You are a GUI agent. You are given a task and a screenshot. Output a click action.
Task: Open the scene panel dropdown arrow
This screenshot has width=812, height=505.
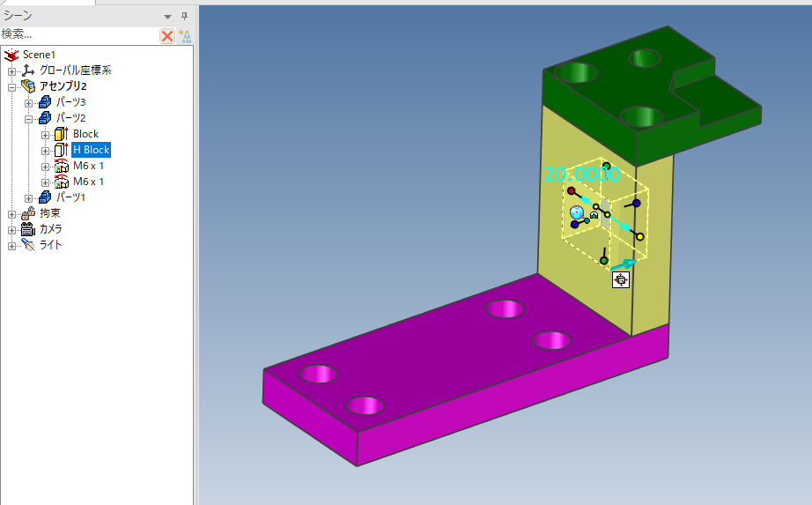(x=167, y=17)
